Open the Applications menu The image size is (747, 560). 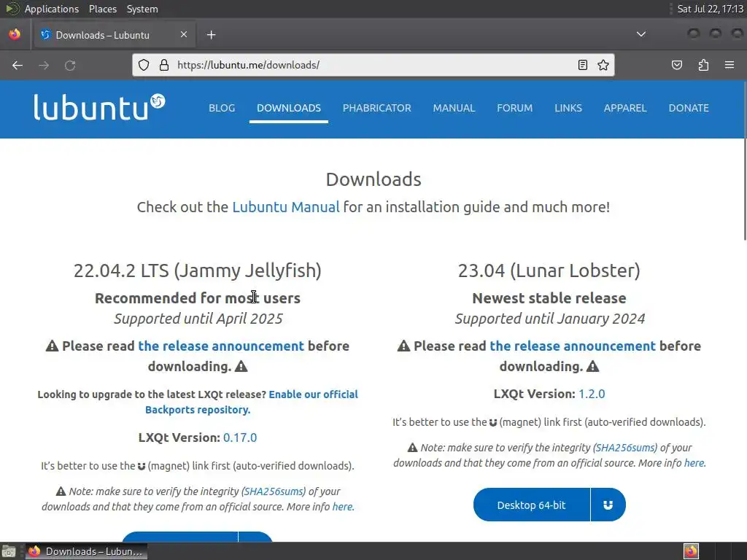coord(52,9)
